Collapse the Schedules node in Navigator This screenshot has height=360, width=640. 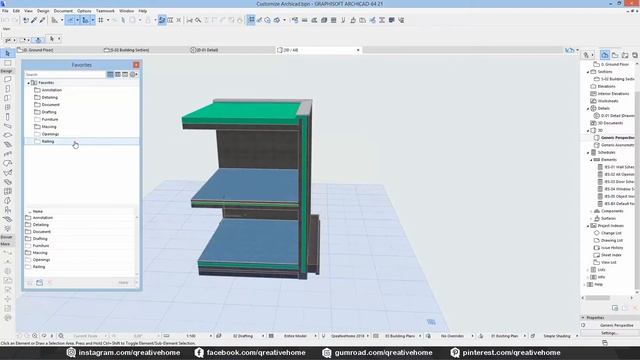tap(588, 153)
